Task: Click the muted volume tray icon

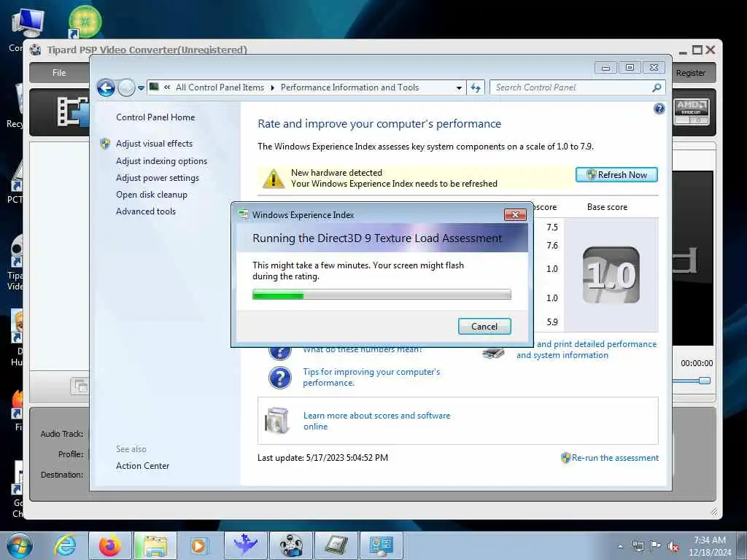Action: 673,547
